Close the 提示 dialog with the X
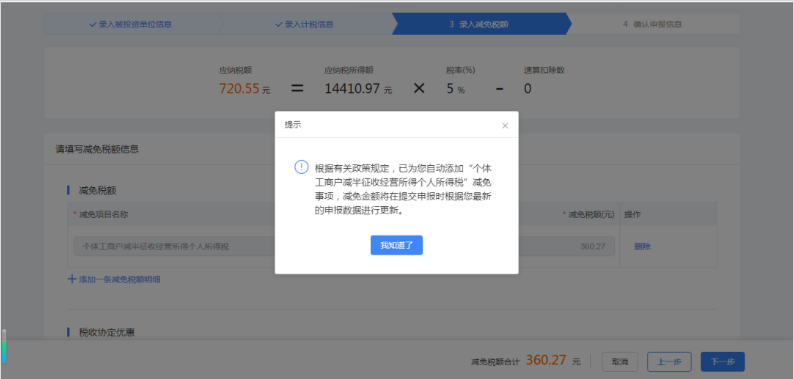The width and height of the screenshot is (794, 379). click(x=505, y=126)
